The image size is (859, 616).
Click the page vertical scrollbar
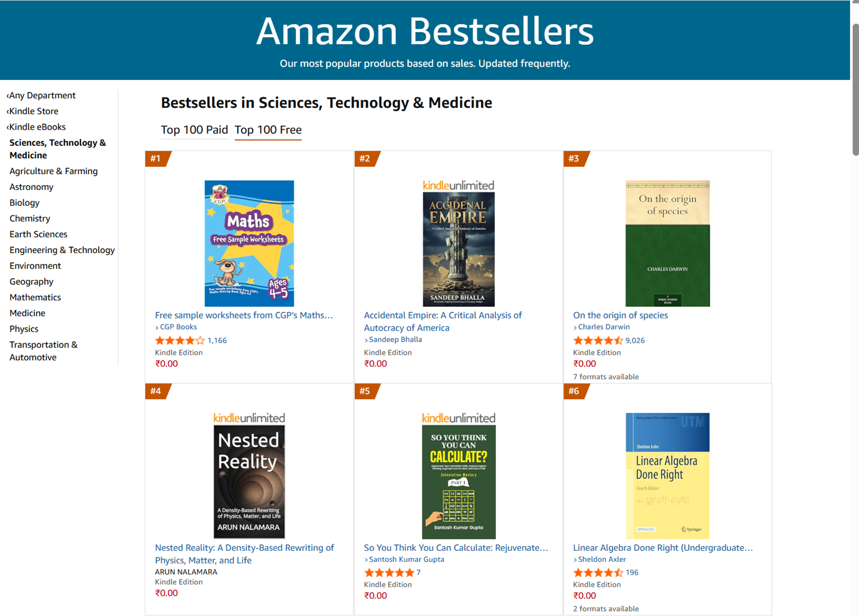pos(855,88)
